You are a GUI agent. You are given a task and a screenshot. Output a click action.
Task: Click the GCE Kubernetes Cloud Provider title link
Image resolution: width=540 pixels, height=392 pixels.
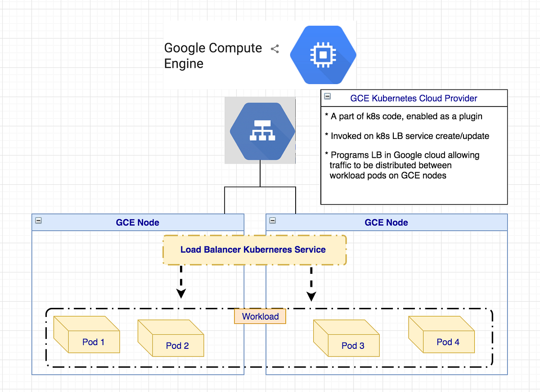pos(413,98)
